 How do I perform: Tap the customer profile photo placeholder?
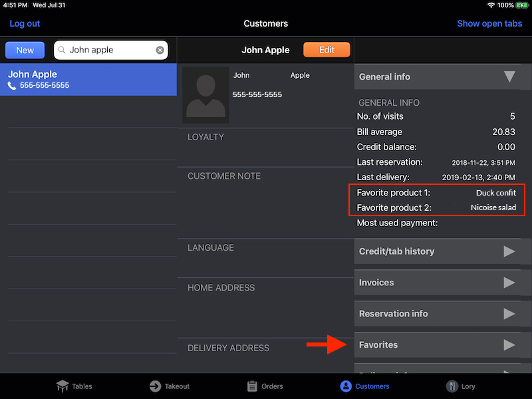coord(205,95)
